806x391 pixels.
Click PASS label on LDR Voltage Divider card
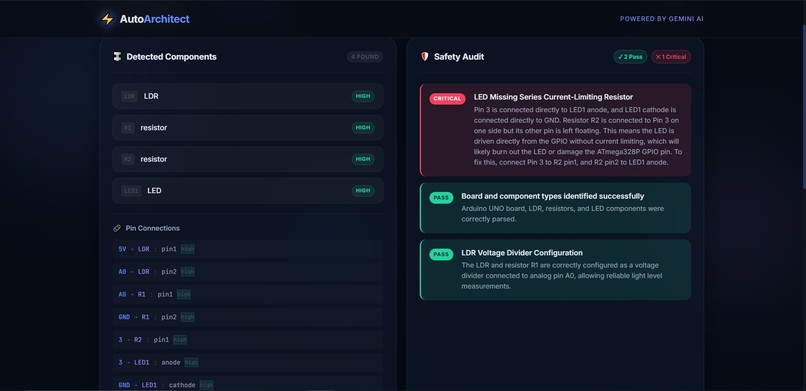[441, 254]
